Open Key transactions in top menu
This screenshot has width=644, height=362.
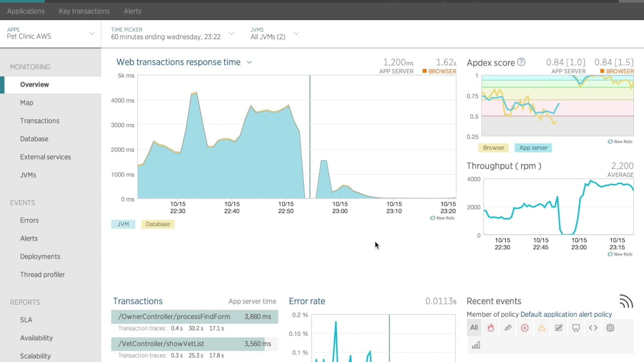pos(84,11)
